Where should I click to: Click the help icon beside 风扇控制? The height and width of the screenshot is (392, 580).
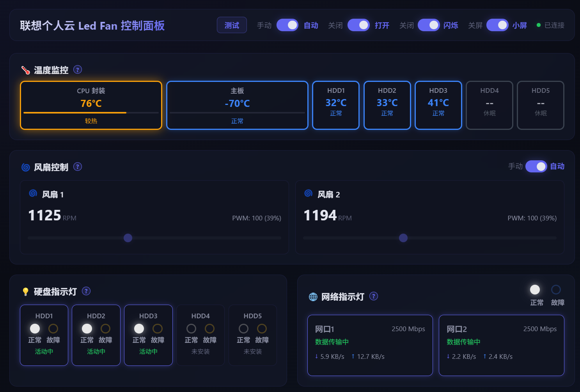pyautogui.click(x=78, y=167)
